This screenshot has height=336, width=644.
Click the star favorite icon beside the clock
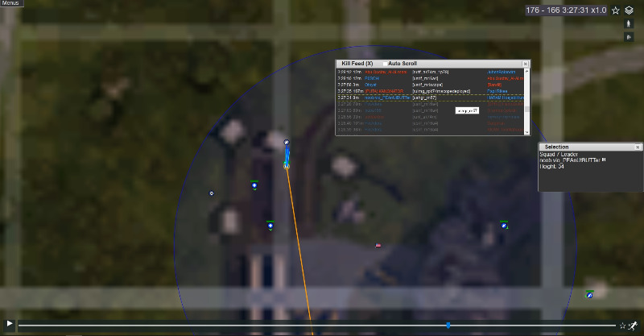pos(615,10)
